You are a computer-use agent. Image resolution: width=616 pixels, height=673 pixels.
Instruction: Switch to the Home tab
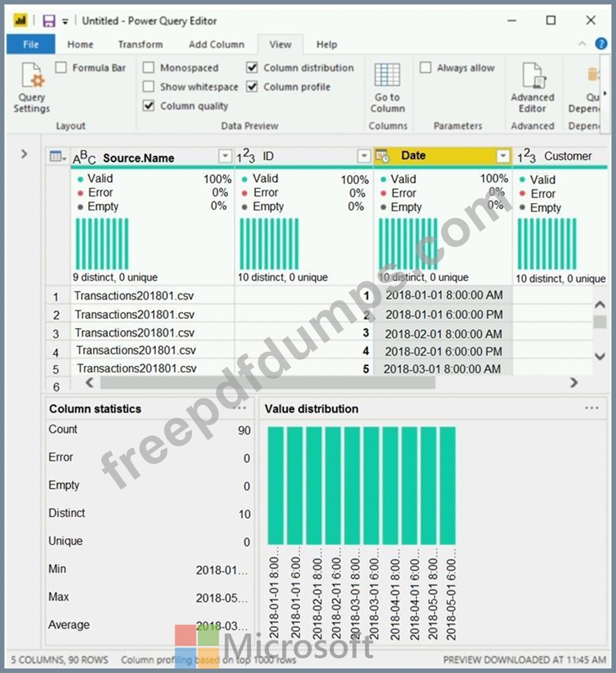[80, 44]
